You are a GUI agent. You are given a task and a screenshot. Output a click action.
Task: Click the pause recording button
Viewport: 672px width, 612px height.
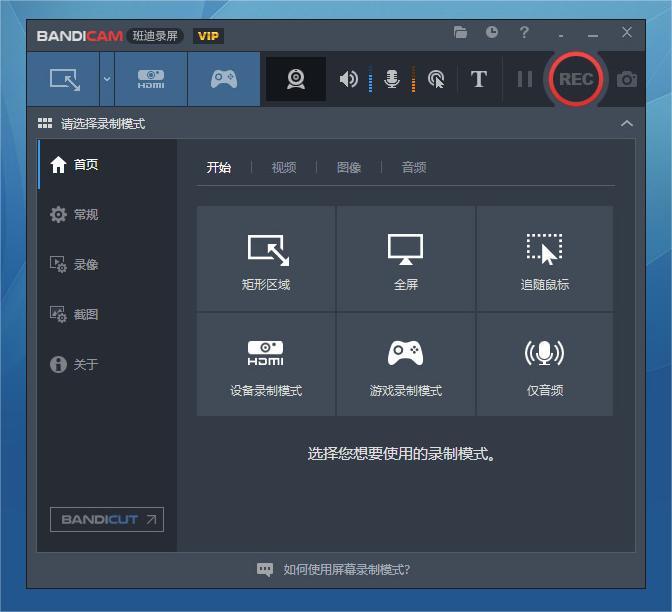click(525, 79)
